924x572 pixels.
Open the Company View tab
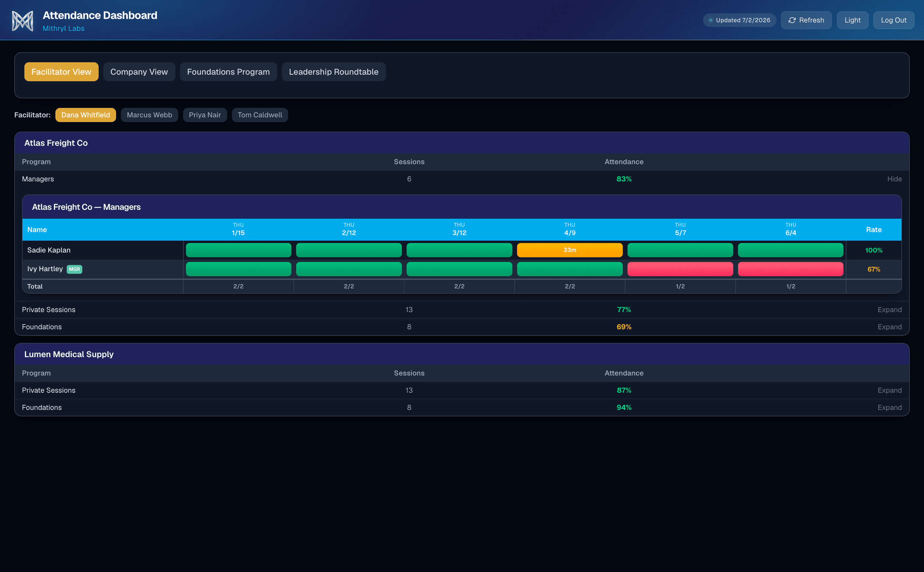[139, 72]
